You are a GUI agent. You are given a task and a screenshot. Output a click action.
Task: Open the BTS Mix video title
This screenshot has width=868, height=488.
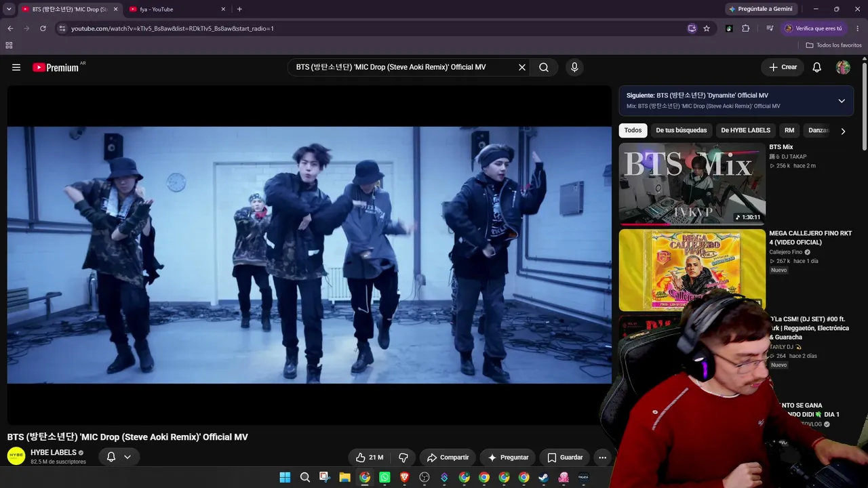[x=781, y=147]
